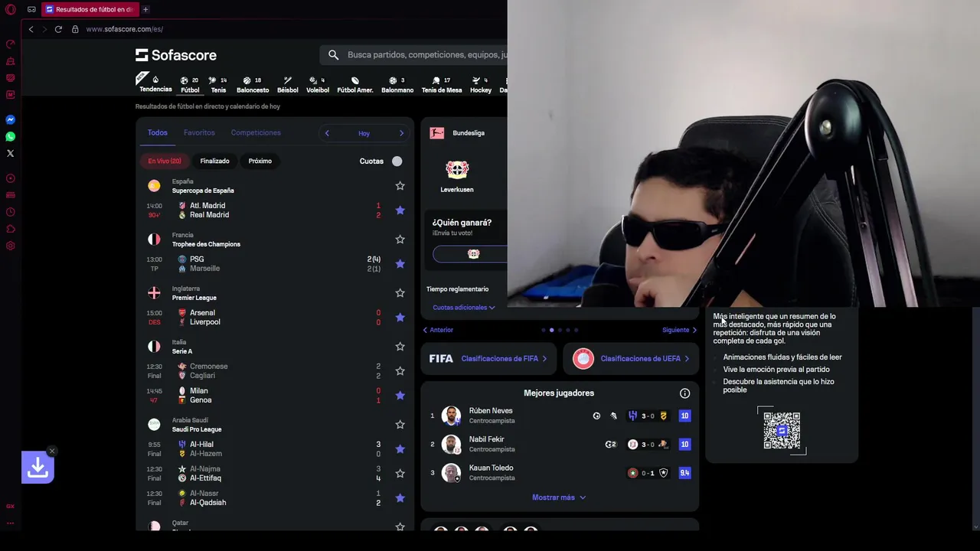Switch to Todos tab
The width and height of the screenshot is (980, 551).
158,132
